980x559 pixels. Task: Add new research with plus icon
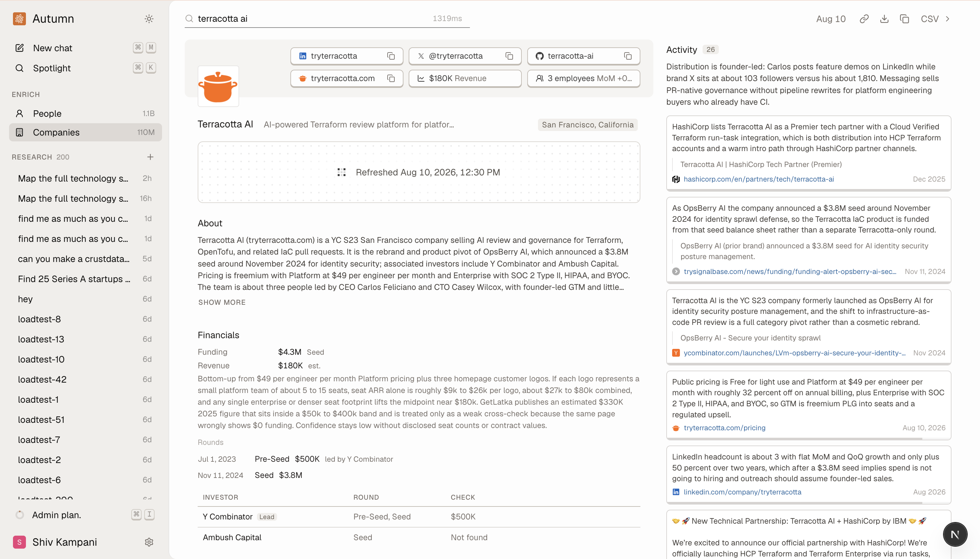[x=150, y=157]
